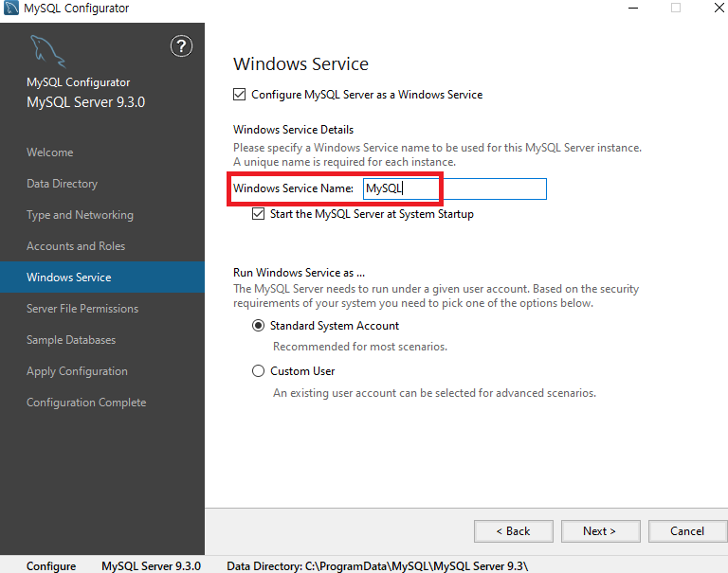Open the Server File Permissions step
The height and width of the screenshot is (573, 728).
coord(82,309)
